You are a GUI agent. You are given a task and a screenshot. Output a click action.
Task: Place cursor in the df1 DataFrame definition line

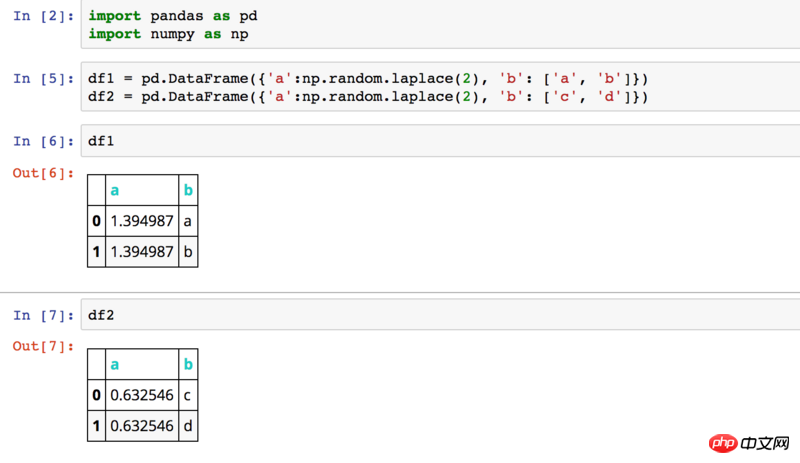coord(368,78)
